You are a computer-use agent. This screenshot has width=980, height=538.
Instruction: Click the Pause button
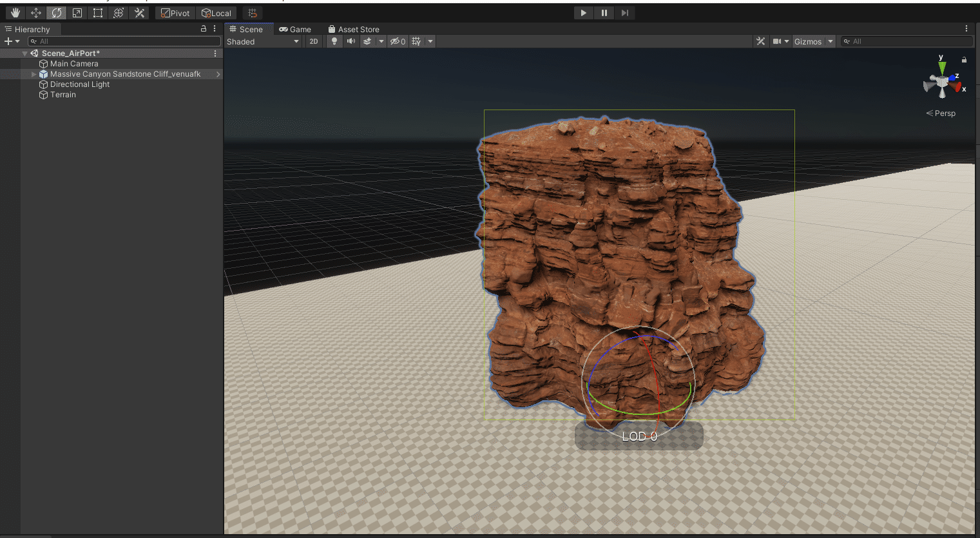[604, 13]
